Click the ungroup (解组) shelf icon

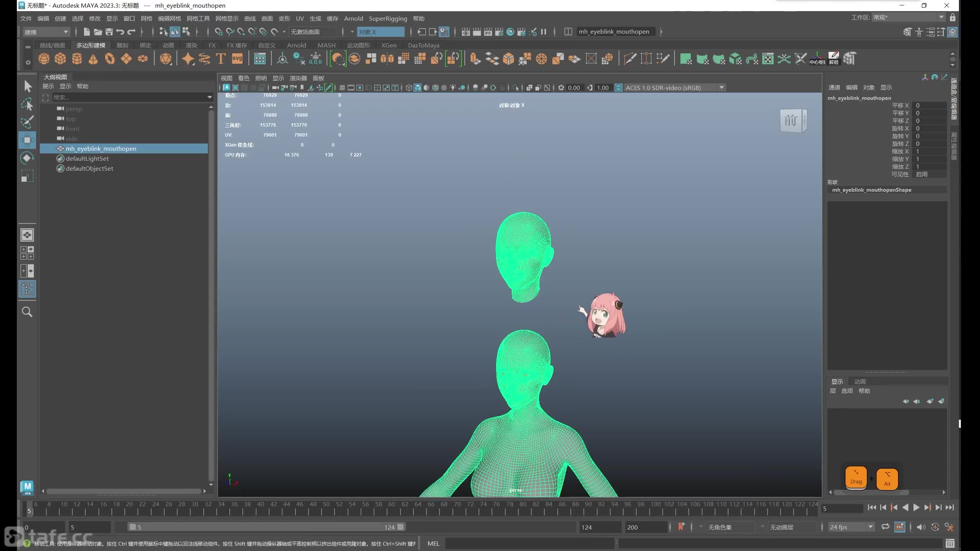833,59
